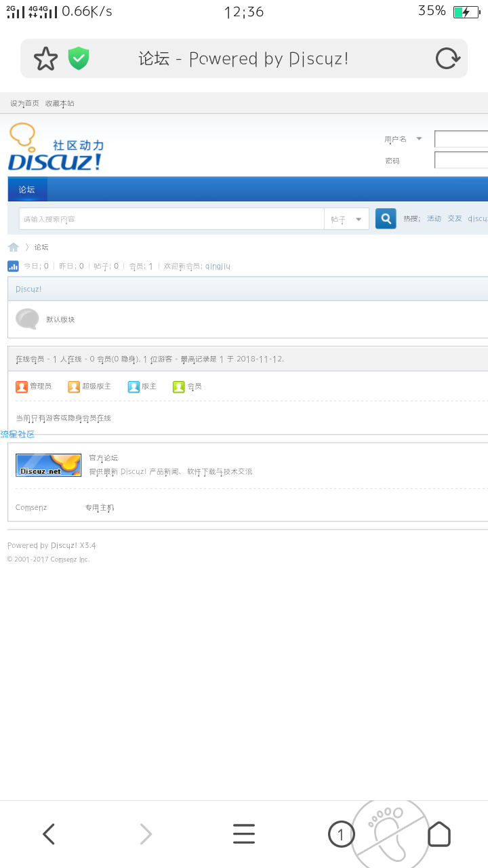Click the 昨日: 0 statistic text

(x=72, y=267)
